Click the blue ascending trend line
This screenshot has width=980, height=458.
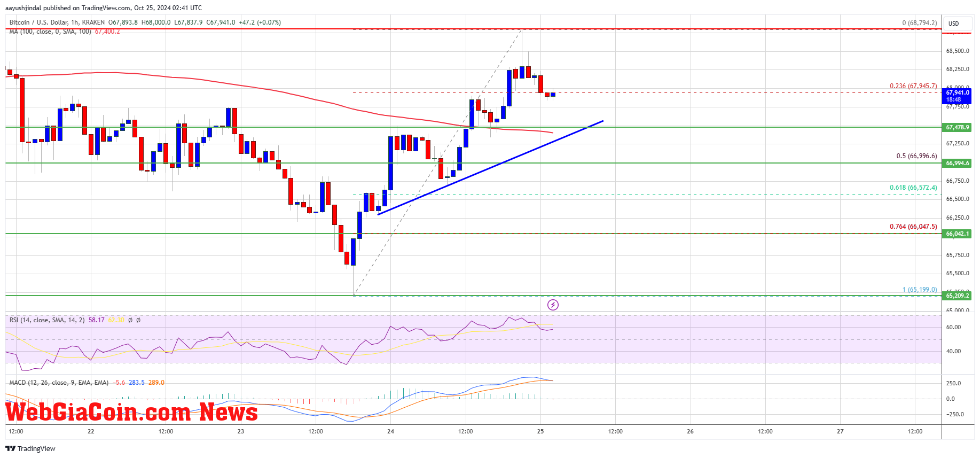point(490,168)
